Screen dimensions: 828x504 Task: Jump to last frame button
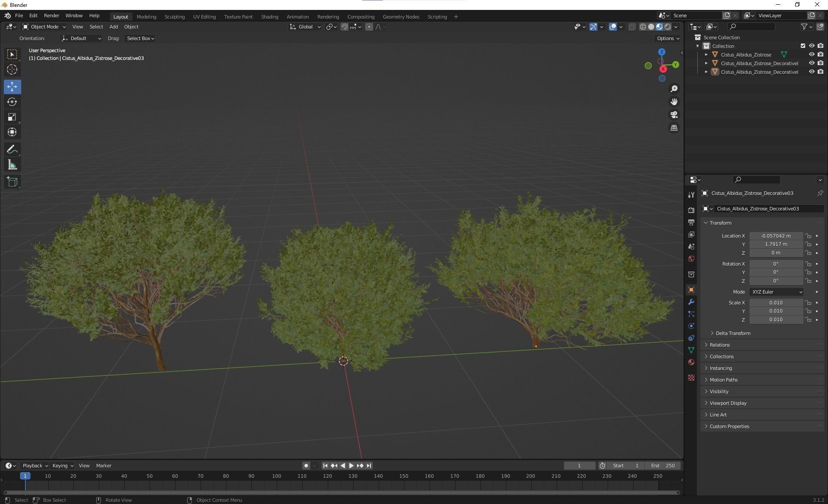coord(369,466)
